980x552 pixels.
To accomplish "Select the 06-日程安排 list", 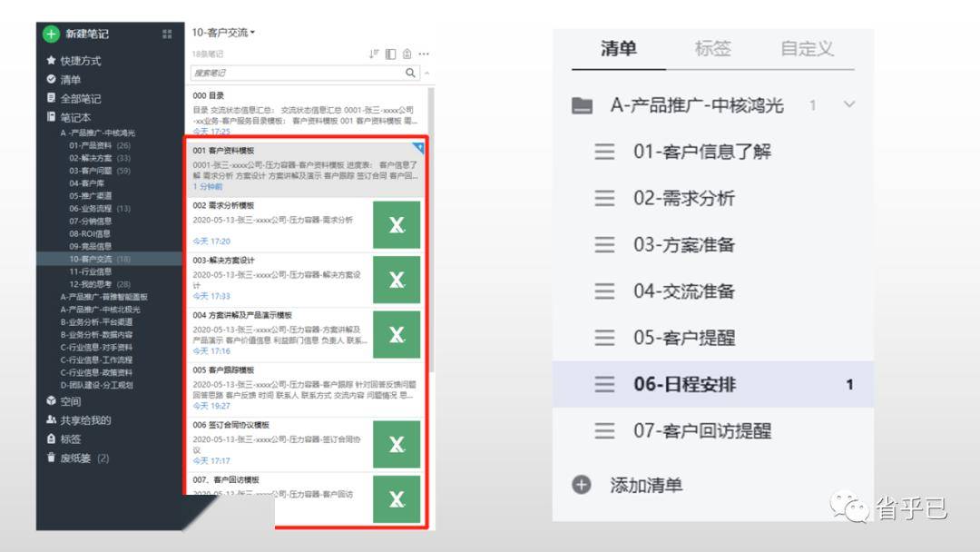I will [x=713, y=384].
